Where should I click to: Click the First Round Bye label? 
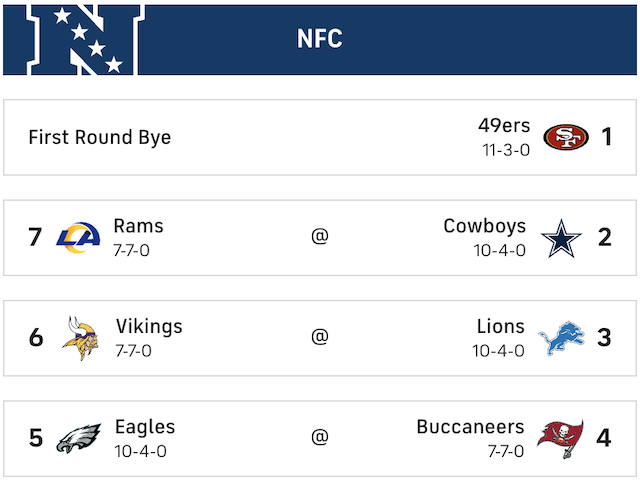click(x=99, y=137)
